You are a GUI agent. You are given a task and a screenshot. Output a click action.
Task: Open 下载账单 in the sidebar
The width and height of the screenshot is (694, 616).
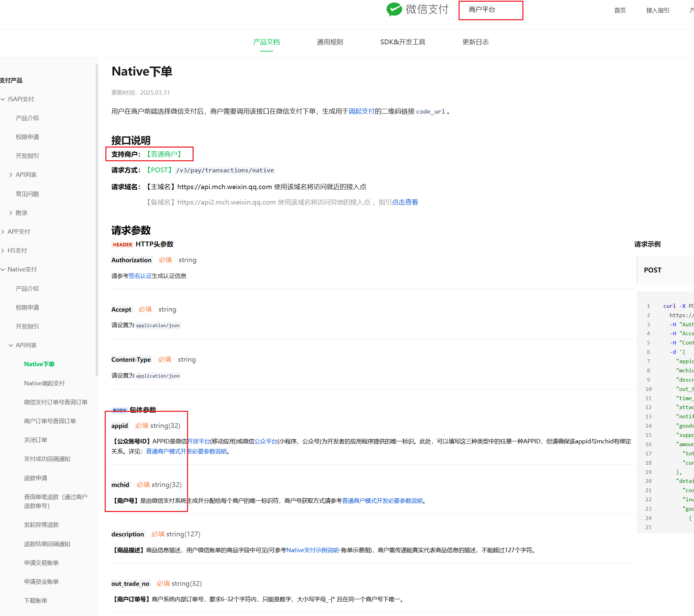35,601
